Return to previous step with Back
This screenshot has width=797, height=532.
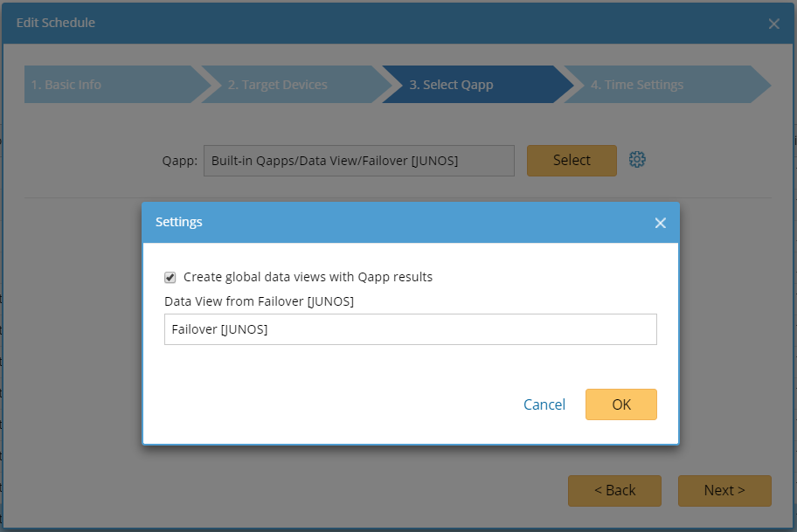614,490
